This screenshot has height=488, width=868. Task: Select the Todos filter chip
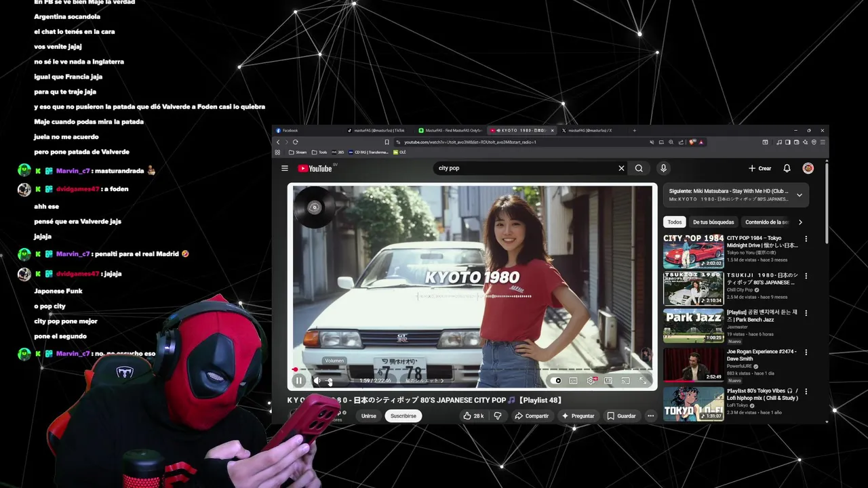(675, 222)
